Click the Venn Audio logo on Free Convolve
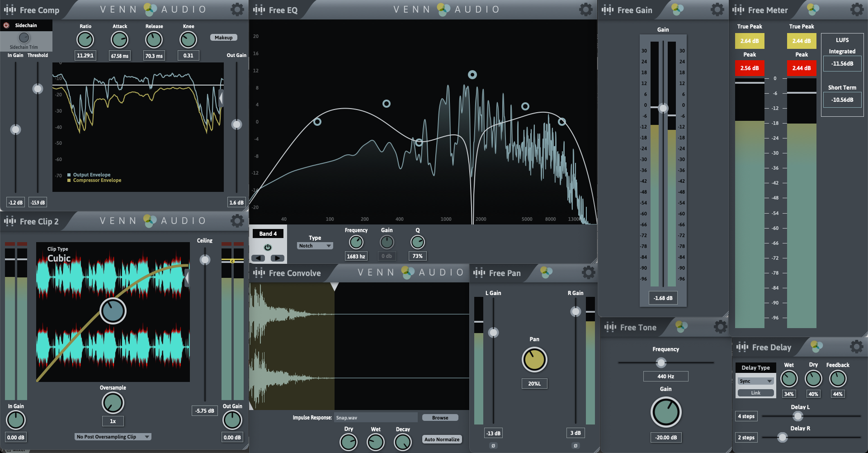The image size is (868, 453). (x=409, y=272)
